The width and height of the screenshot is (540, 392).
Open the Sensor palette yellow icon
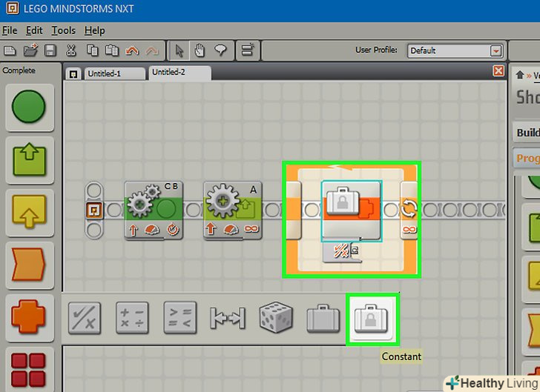(x=29, y=213)
